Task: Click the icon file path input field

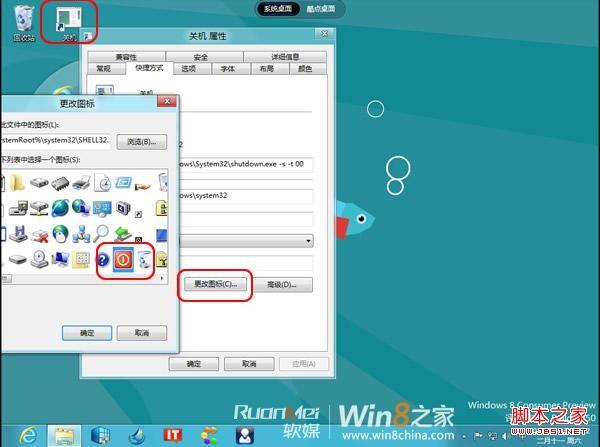Action: click(x=56, y=140)
